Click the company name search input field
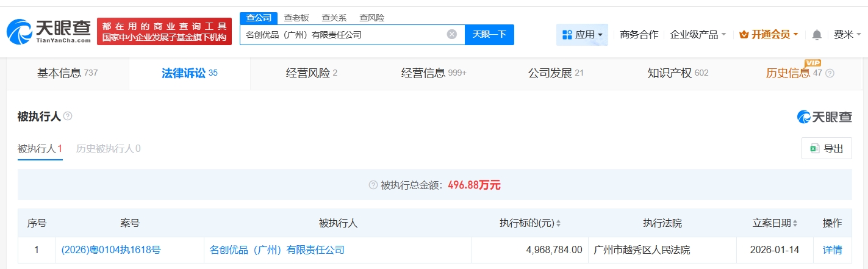Screen dimensions: 868x269 [342, 35]
